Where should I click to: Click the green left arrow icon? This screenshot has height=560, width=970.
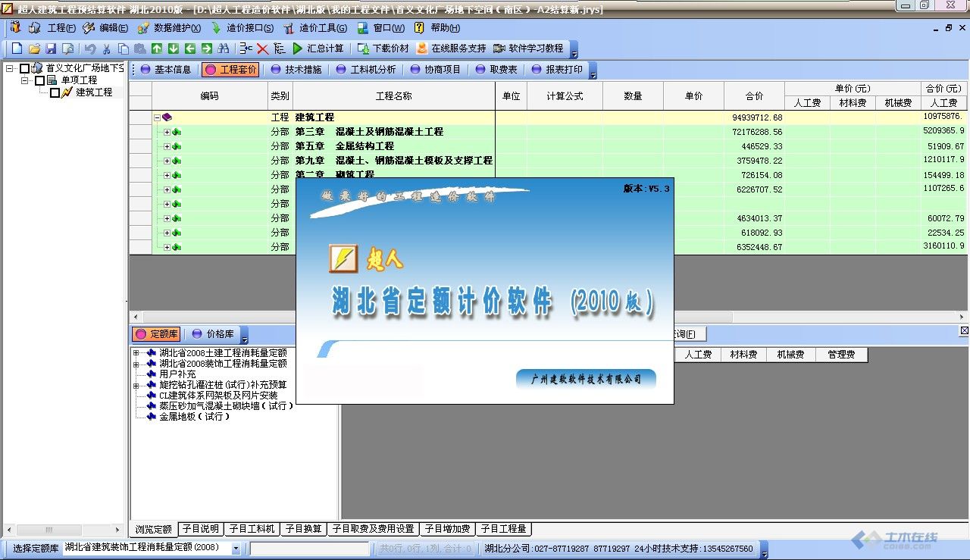190,48
